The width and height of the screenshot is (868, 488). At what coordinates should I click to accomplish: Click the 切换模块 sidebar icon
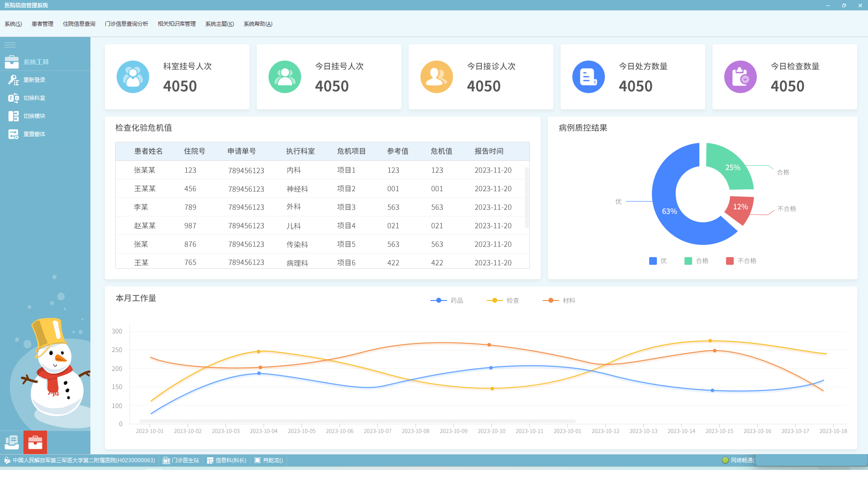13,116
